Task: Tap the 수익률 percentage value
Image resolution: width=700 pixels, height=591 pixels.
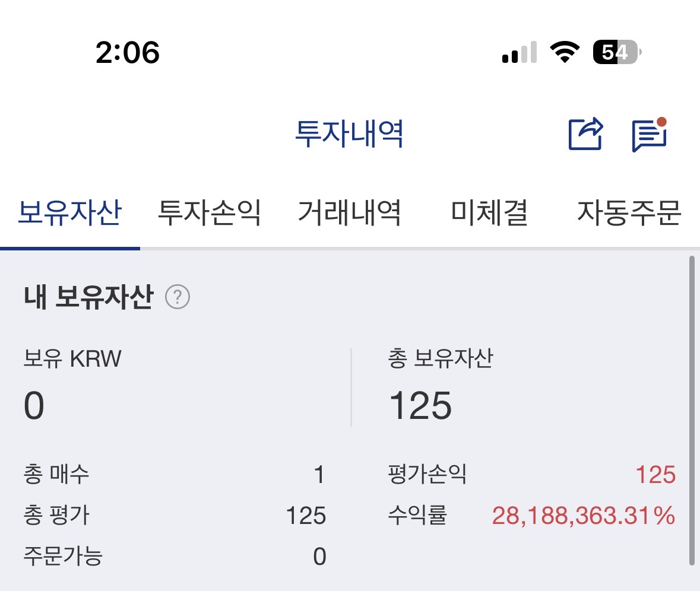Action: [x=583, y=516]
